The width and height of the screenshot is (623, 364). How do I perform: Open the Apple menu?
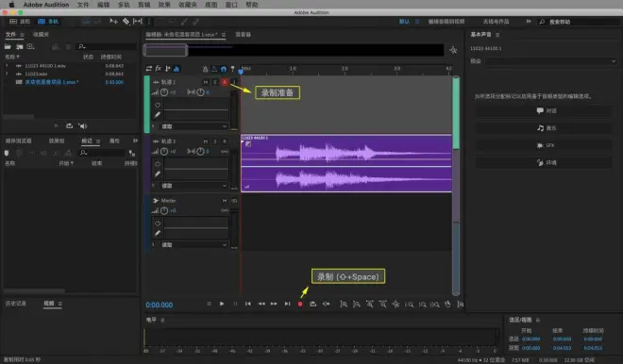pos(11,5)
